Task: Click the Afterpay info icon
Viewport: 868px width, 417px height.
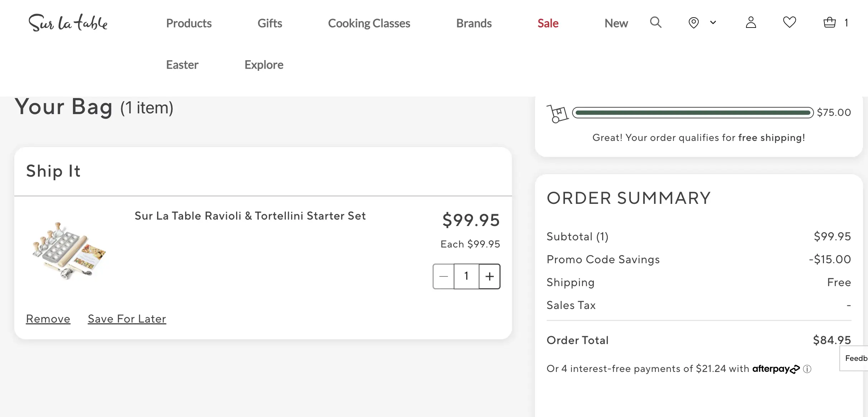Action: (807, 369)
